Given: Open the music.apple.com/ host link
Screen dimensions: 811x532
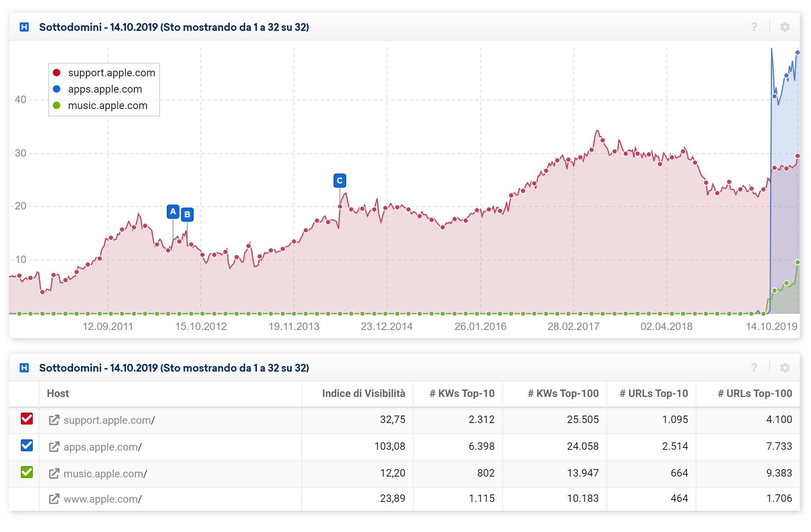Looking at the screenshot, I should 105,474.
